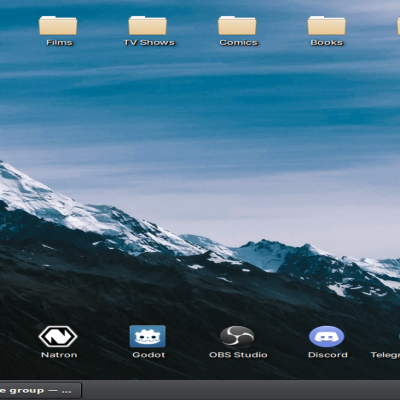Open the OBS Studio icon
400x400 pixels.
click(237, 337)
